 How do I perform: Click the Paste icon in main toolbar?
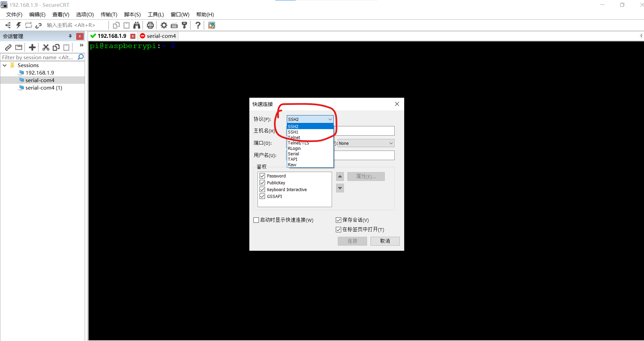pos(127,25)
